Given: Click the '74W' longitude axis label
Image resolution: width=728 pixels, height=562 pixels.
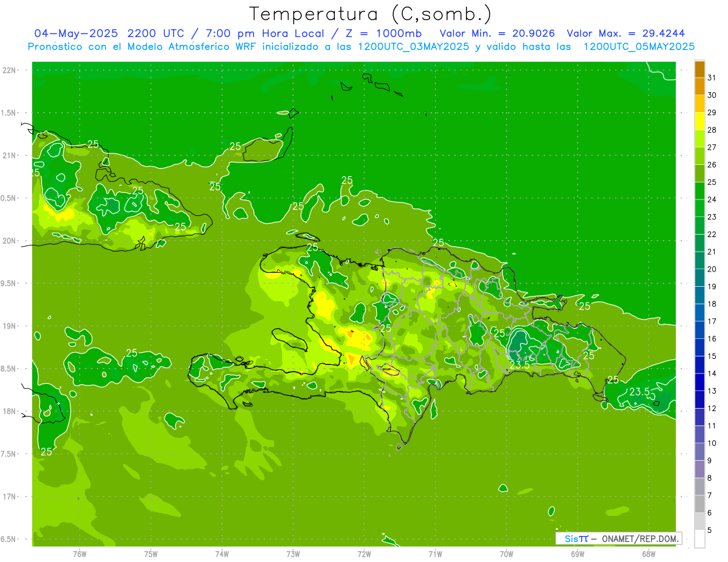Looking at the screenshot, I should point(222,554).
